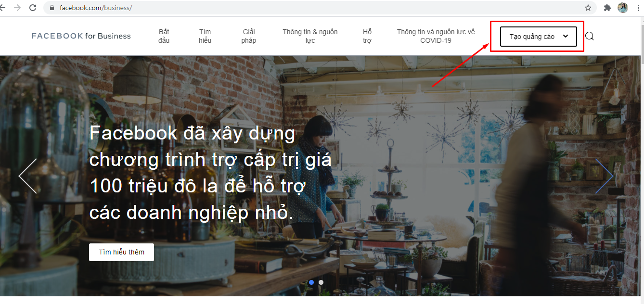The height and width of the screenshot is (304, 644).
Task: Click the padlock site info icon
Action: coord(52,8)
